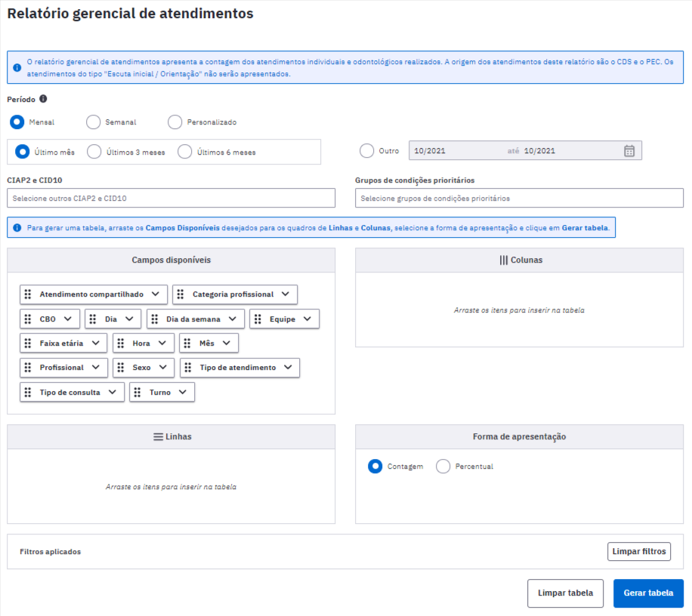Click the drag handle on Equipe field
Screen dimensions: 692x616
pos(258,319)
